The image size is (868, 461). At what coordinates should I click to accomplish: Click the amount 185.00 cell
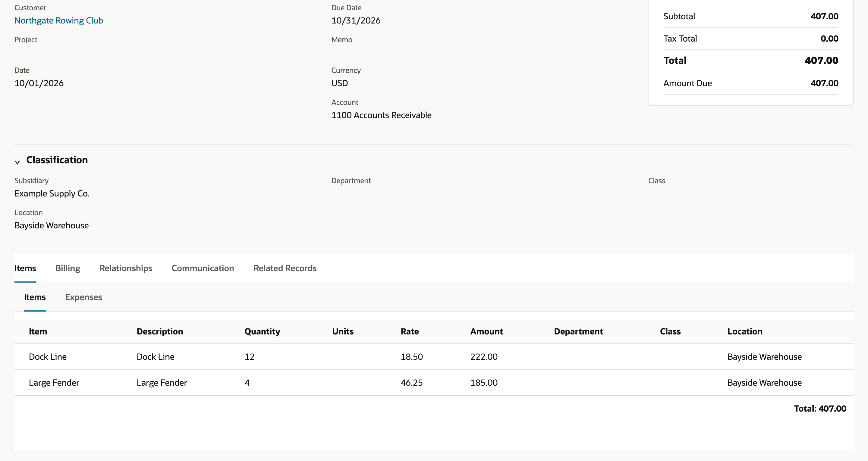(x=484, y=383)
